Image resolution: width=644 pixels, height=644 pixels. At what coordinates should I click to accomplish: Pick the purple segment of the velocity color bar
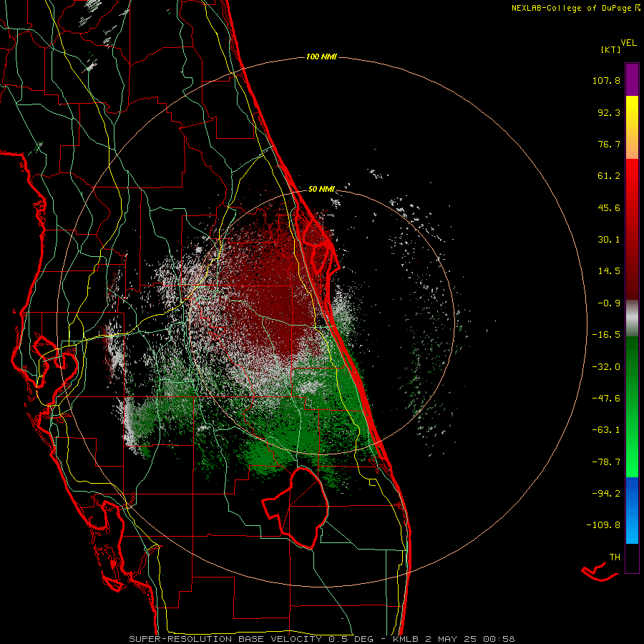[x=632, y=79]
